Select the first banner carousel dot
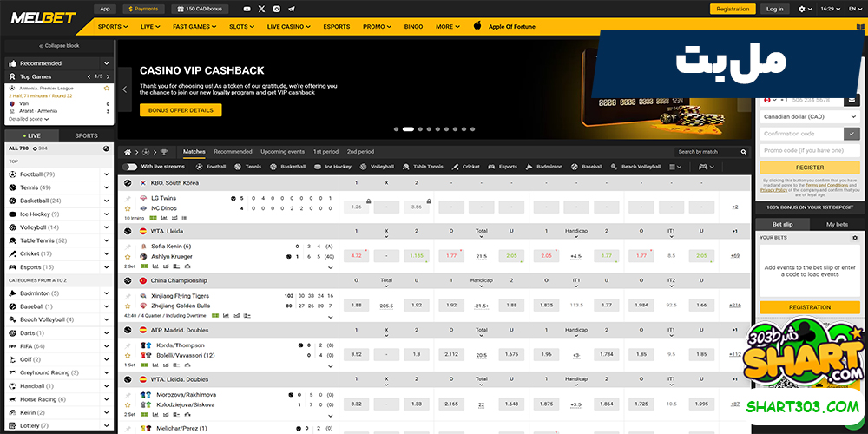This screenshot has height=434, width=868. point(397,129)
